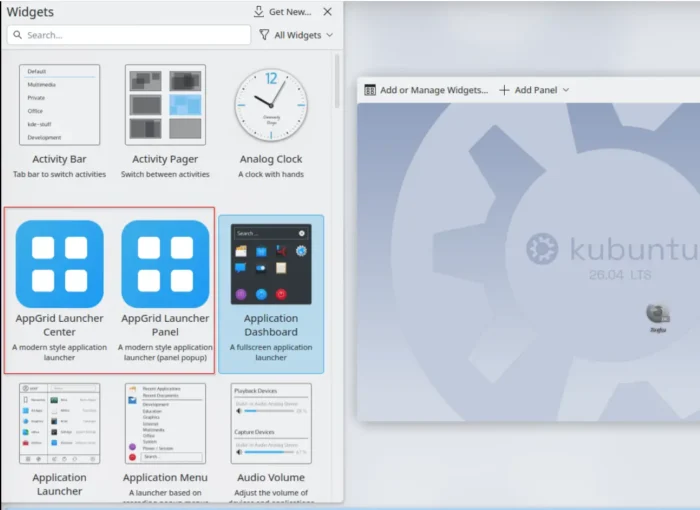Click the magnifier icon in the search box
Image resolution: width=700 pixels, height=510 pixels.
click(x=17, y=35)
